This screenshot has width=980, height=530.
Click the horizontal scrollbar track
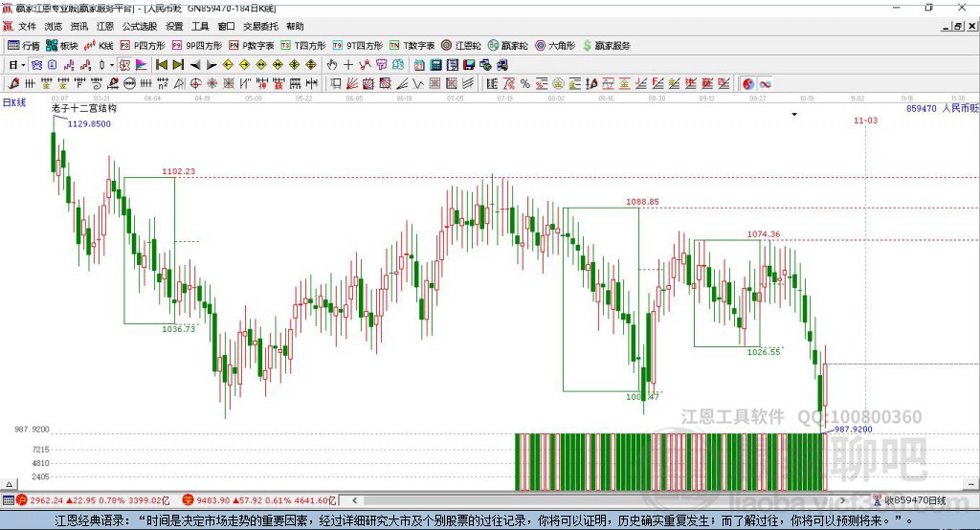pyautogui.click(x=600, y=500)
